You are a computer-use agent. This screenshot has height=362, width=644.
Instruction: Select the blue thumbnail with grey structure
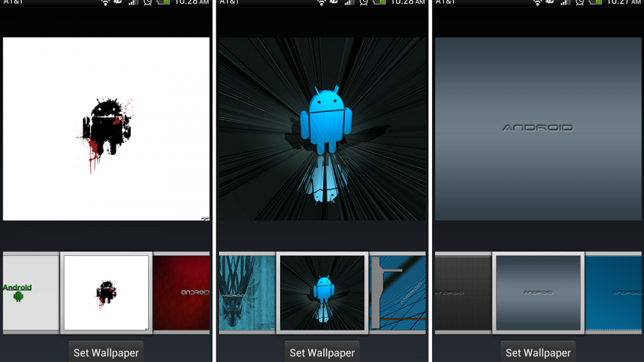point(398,293)
